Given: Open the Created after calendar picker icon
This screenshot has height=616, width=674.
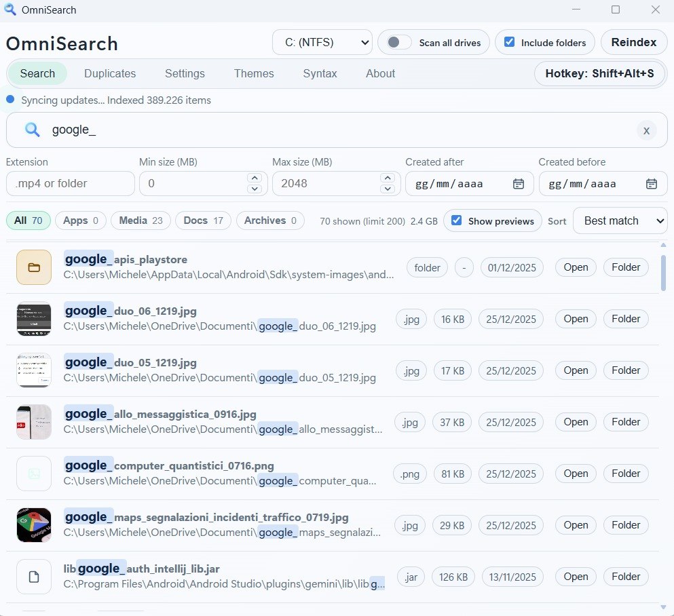Looking at the screenshot, I should [519, 183].
